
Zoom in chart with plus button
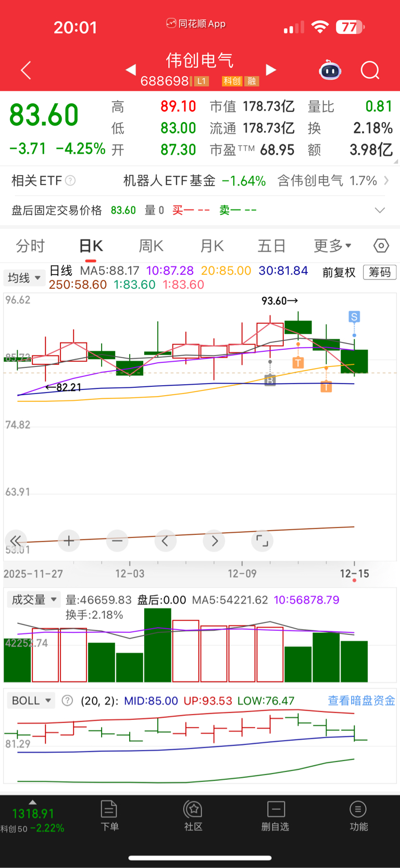pos(69,541)
